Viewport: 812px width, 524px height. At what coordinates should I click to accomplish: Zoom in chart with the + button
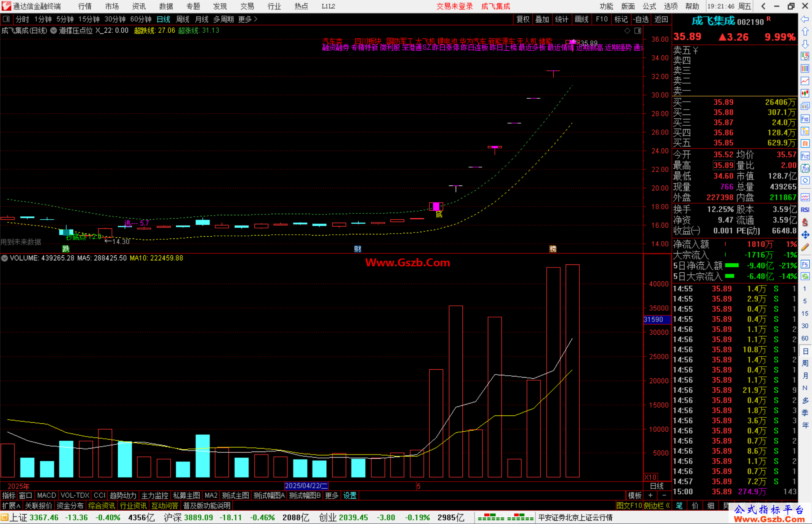650,495
